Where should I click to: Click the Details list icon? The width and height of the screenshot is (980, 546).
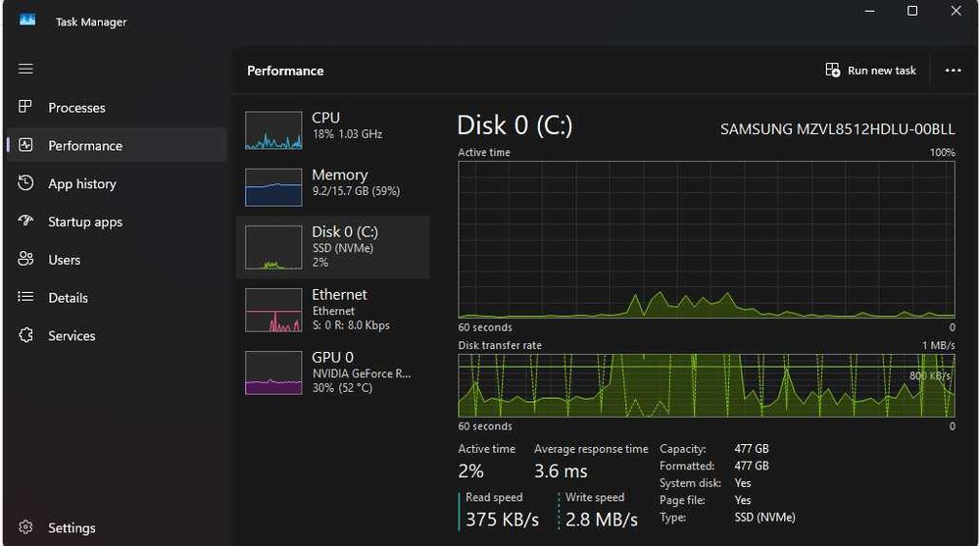coord(26,298)
